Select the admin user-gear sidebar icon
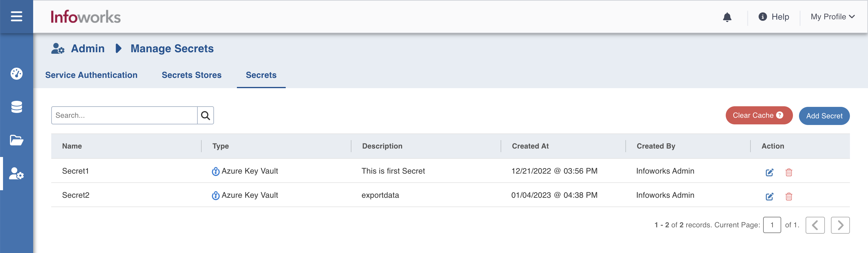Image resolution: width=868 pixels, height=253 pixels. pos(17,173)
